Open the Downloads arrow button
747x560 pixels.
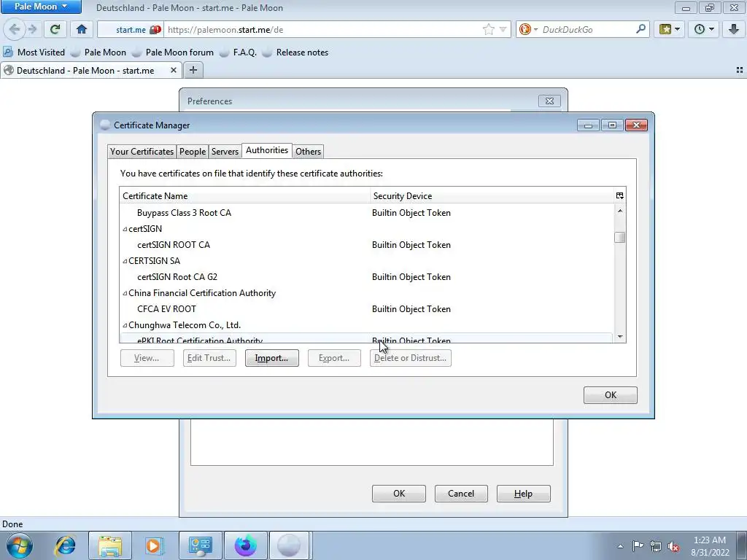pos(734,29)
